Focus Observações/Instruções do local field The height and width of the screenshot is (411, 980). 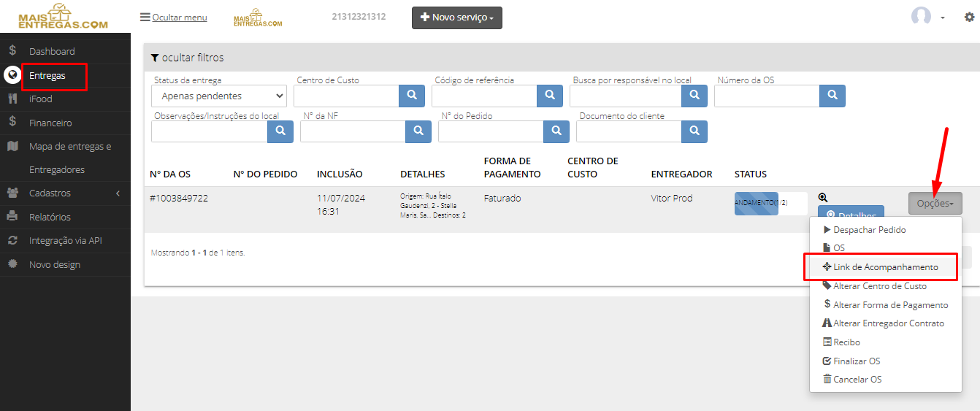(210, 131)
